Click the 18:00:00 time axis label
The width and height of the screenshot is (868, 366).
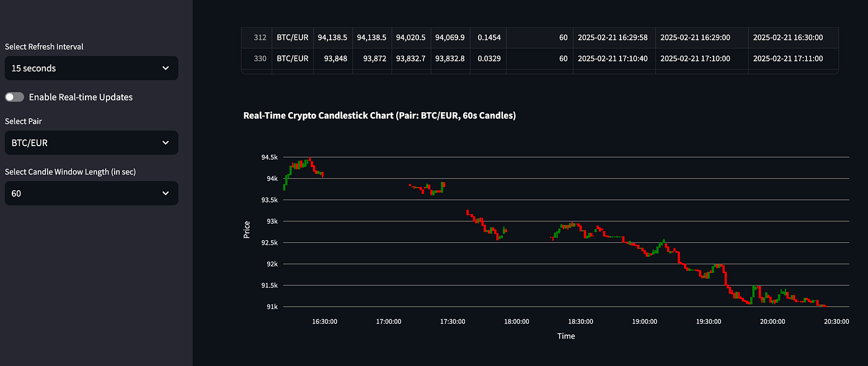pos(516,321)
